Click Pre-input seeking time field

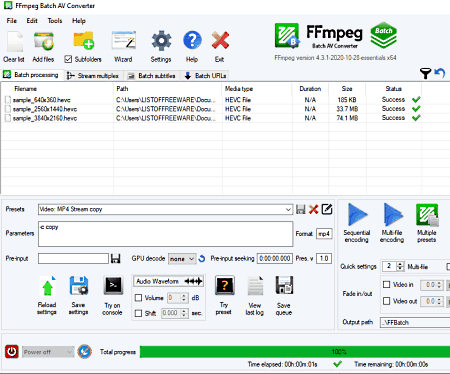click(x=275, y=259)
